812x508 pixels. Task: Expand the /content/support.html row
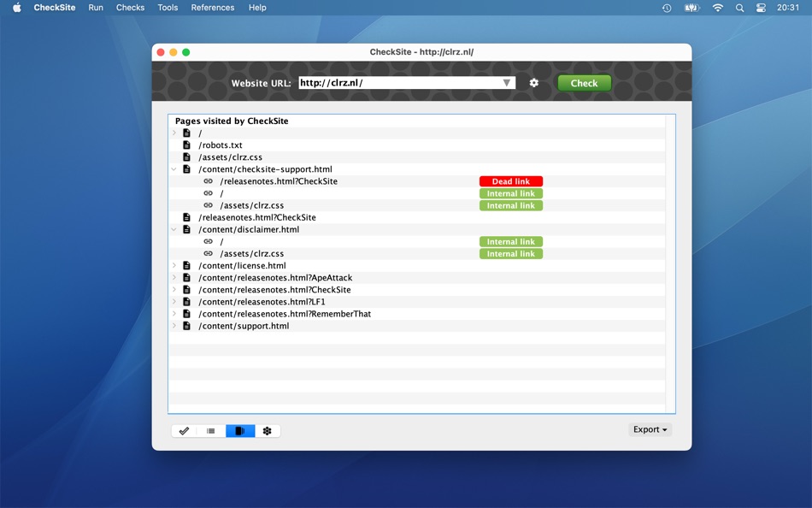click(x=174, y=326)
